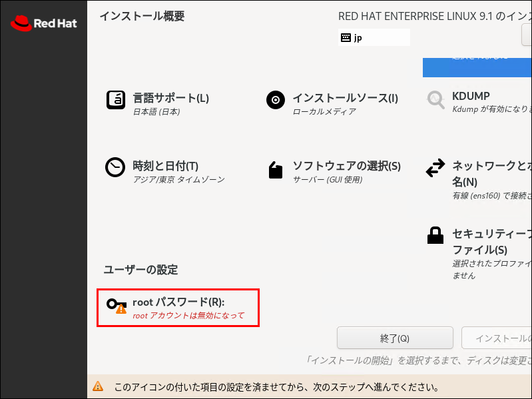Click the 時刻と日付 clock icon
This screenshot has width=532, height=399.
coord(115,167)
